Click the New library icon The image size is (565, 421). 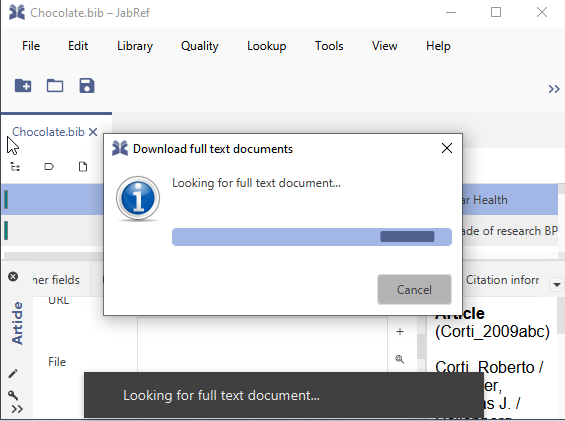(23, 86)
